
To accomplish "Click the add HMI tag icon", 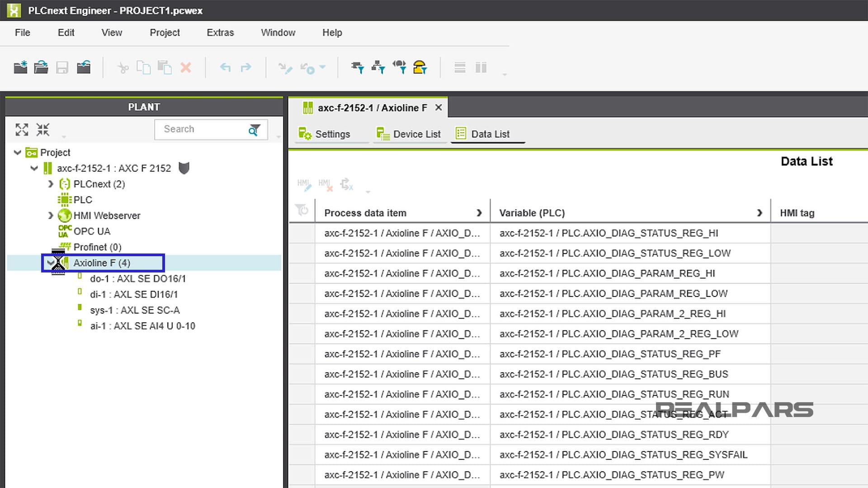I will coord(304,184).
